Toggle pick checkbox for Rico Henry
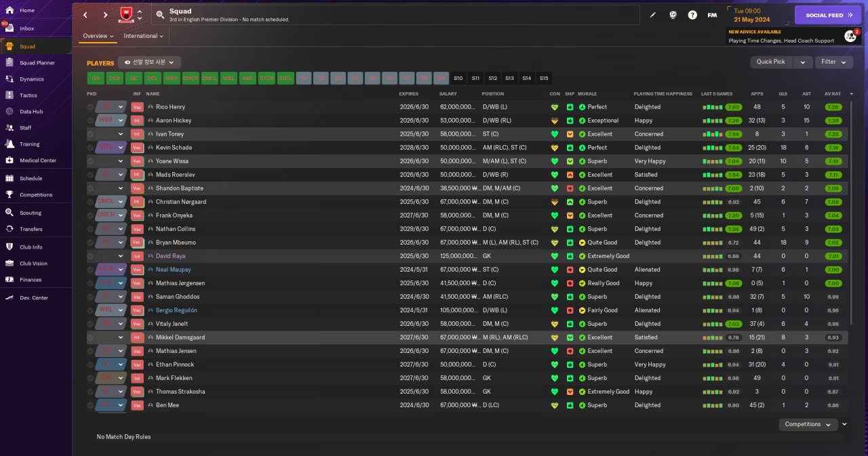The width and height of the screenshot is (868, 456). pyautogui.click(x=91, y=107)
